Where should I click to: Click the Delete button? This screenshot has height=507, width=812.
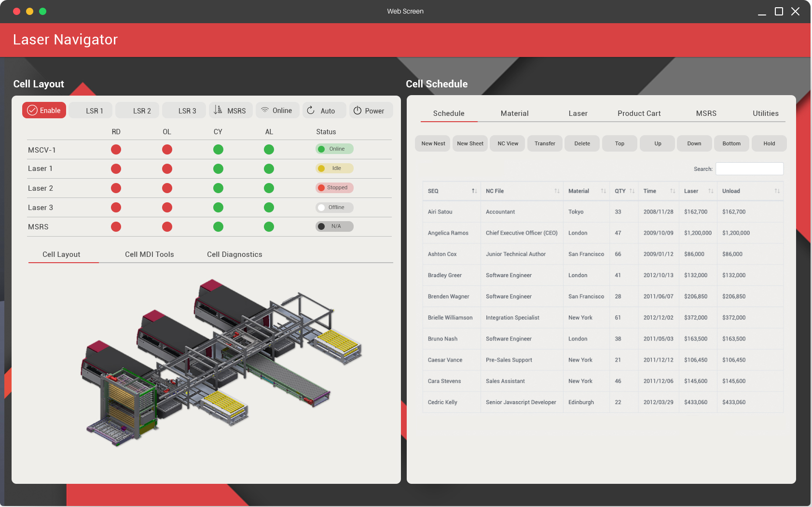coord(582,143)
